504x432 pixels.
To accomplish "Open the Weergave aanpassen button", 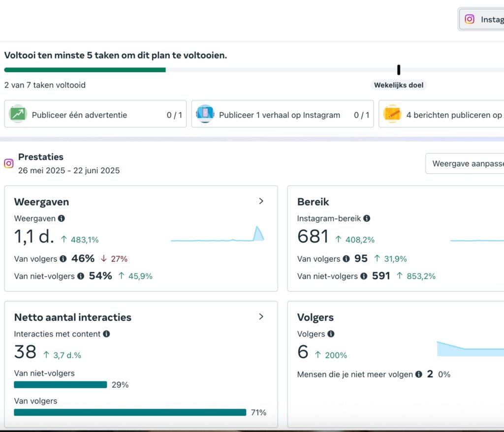I will point(466,164).
